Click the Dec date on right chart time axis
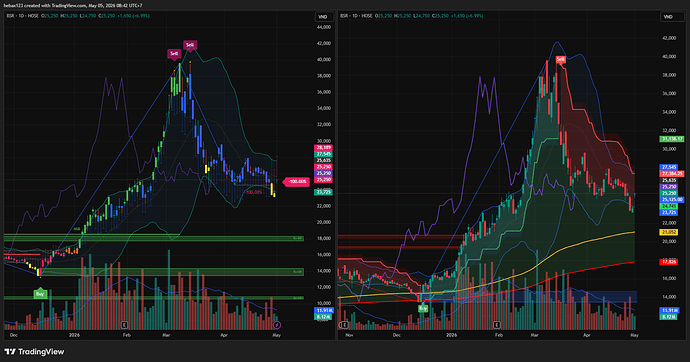 click(x=396, y=335)
